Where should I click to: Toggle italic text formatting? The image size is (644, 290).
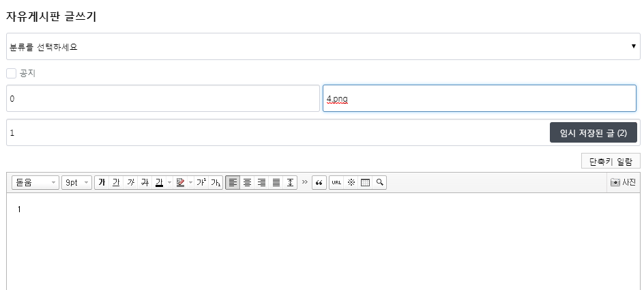pos(130,182)
